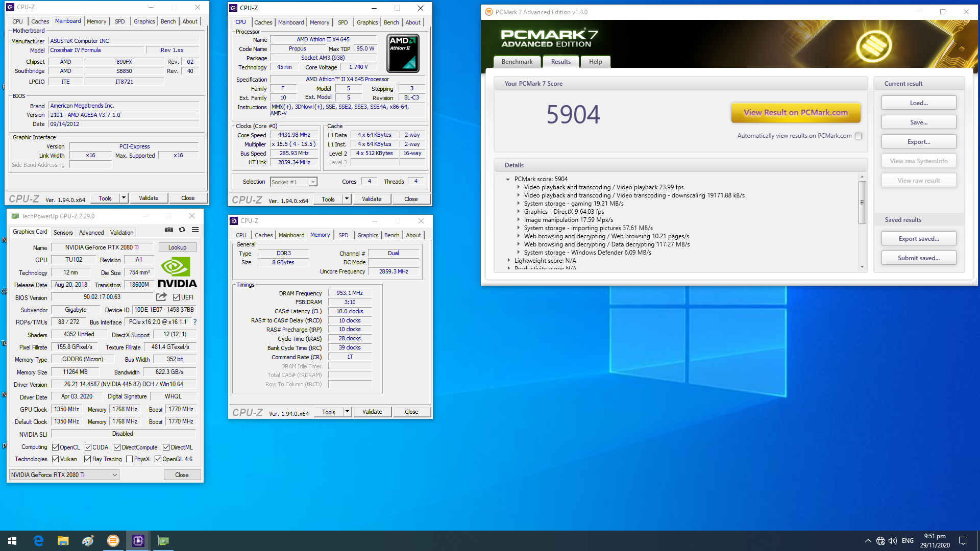Click the Lookup button in GPU-Z
This screenshot has height=551, width=980.
[178, 247]
